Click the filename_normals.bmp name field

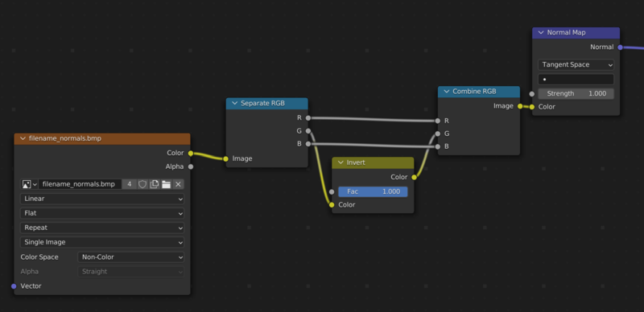pyautogui.click(x=80, y=184)
